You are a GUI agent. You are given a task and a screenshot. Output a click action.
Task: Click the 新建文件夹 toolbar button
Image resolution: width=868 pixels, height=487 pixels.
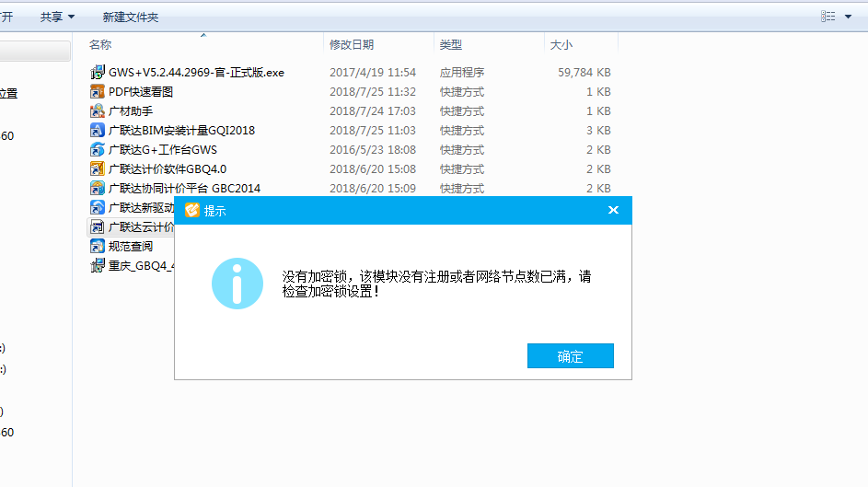130,17
